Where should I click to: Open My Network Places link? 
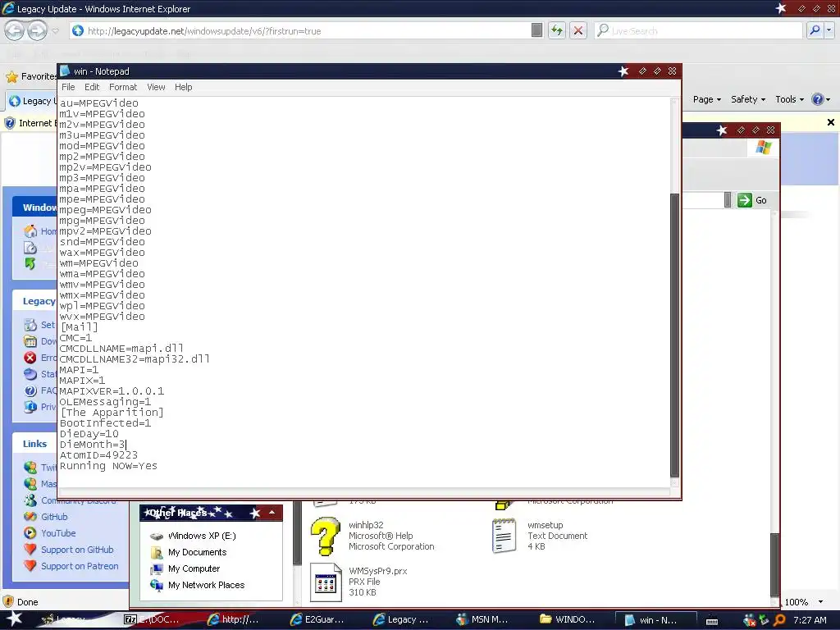coord(206,585)
